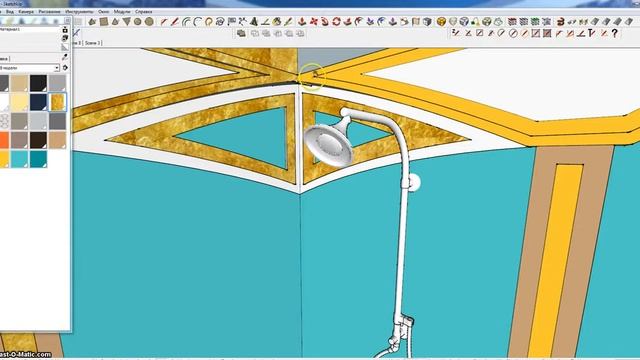
Task: Open the Окно menu
Action: (x=104, y=12)
